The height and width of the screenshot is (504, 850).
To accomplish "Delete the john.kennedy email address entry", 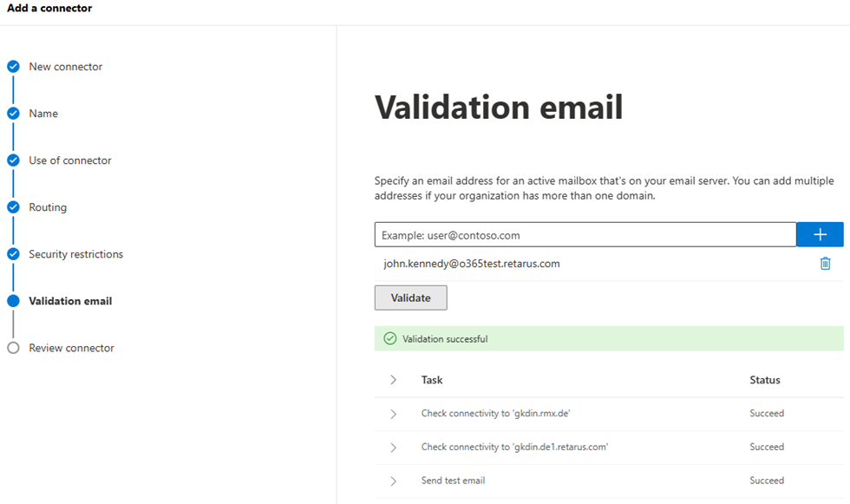I will coord(825,264).
